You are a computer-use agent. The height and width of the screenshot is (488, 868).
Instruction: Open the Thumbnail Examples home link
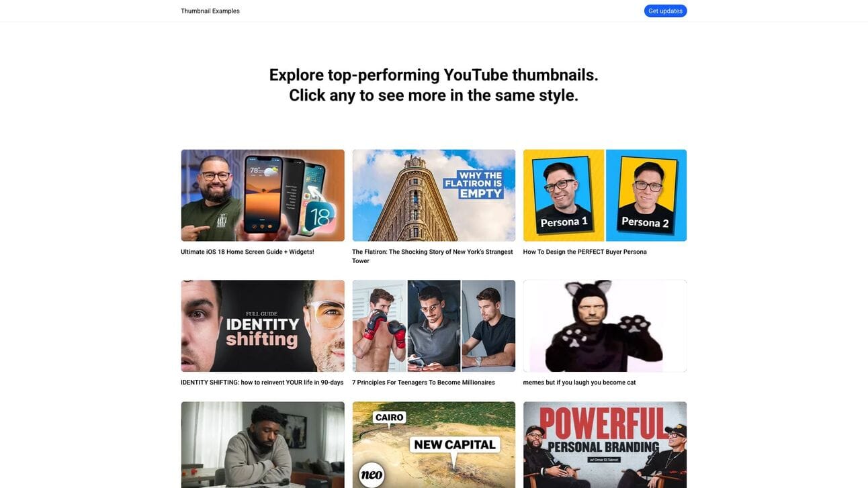point(210,11)
